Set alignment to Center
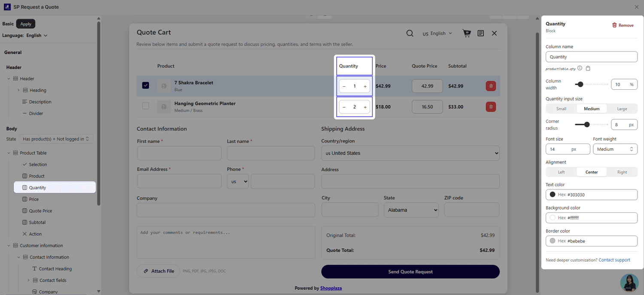Image resolution: width=644 pixels, height=295 pixels. (592, 172)
